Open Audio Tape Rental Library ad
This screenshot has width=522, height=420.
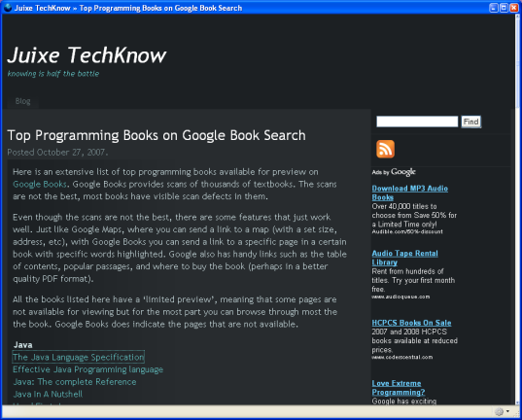pos(404,258)
